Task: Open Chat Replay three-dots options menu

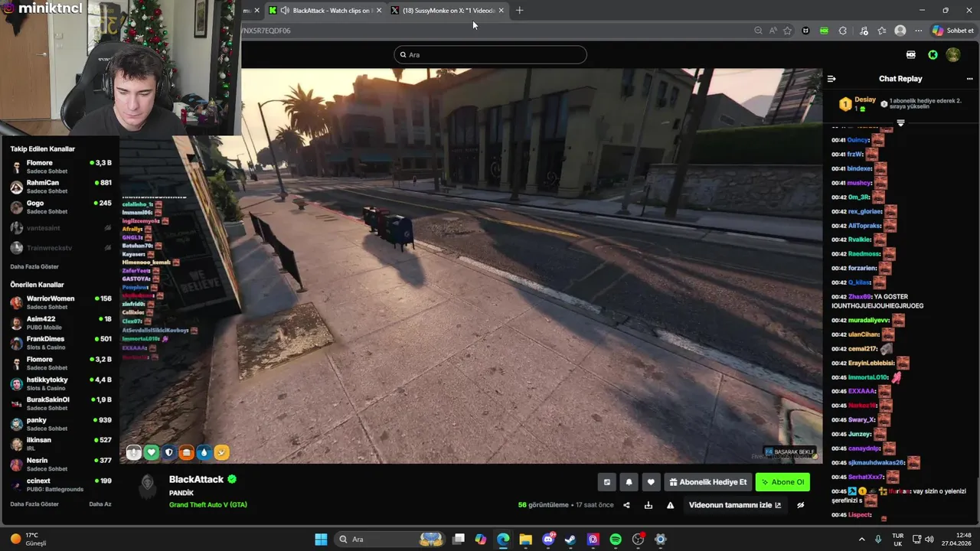Action: click(x=969, y=79)
